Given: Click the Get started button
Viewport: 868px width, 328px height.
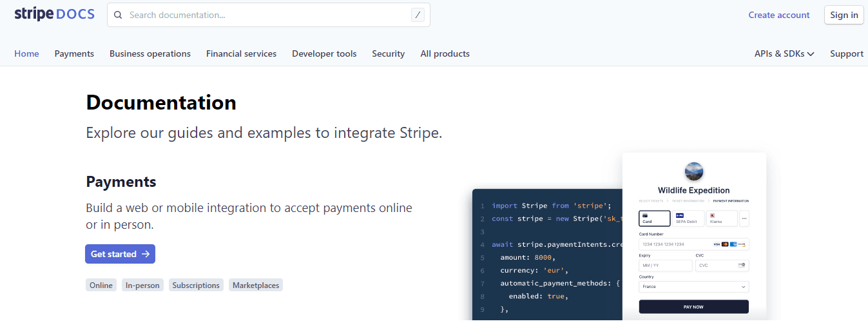Looking at the screenshot, I should pyautogui.click(x=120, y=254).
